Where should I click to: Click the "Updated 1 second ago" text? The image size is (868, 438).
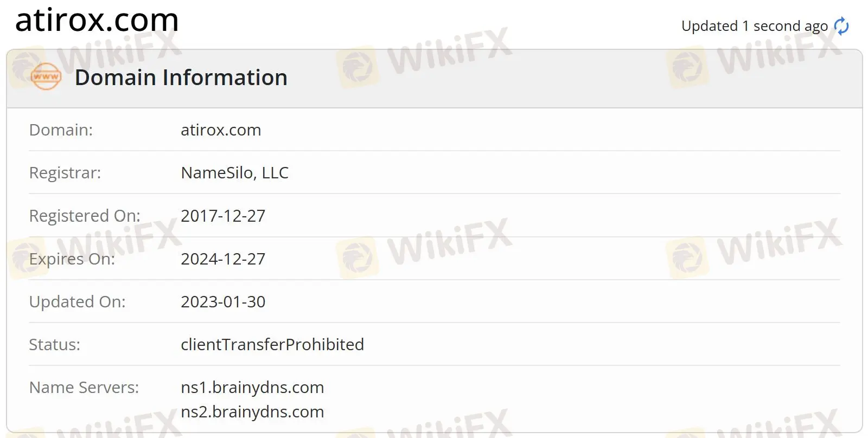755,26
